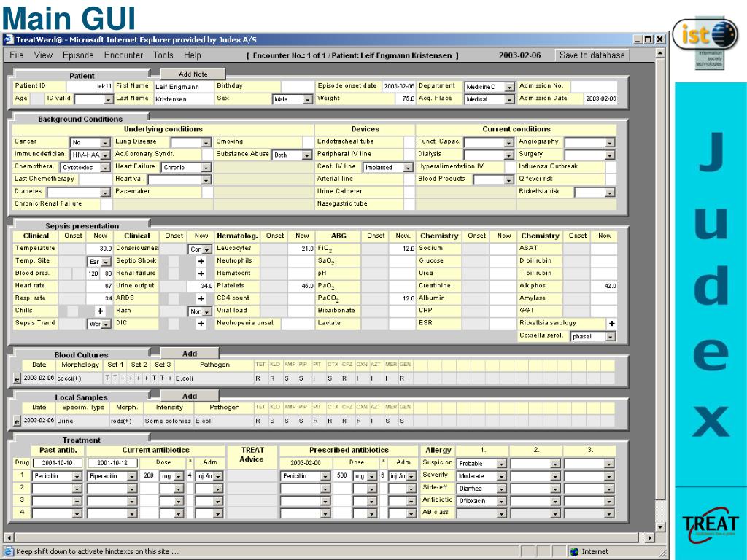This screenshot has height=560, width=747.
Task: Click the plus icon for Renal failure
Action: click(x=201, y=274)
